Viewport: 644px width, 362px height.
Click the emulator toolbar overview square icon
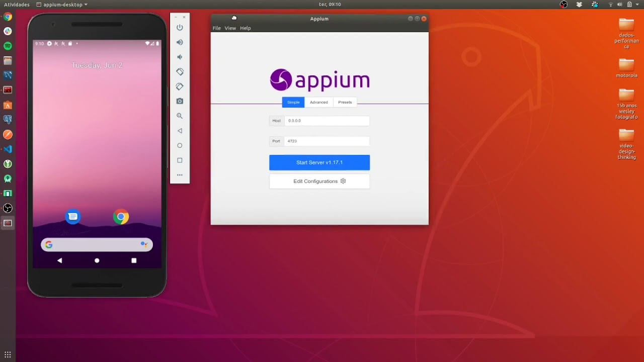point(180,160)
